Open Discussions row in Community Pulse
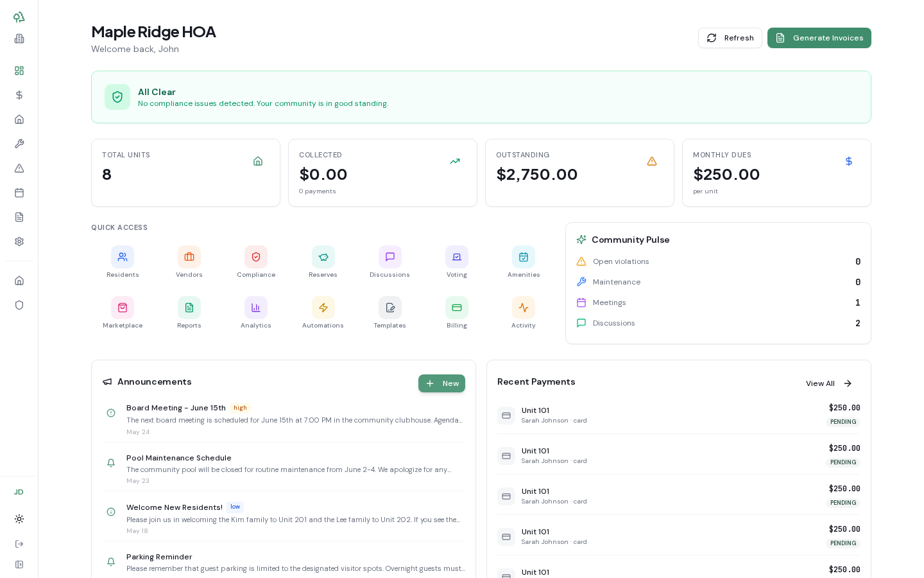924x578 pixels. 718,323
